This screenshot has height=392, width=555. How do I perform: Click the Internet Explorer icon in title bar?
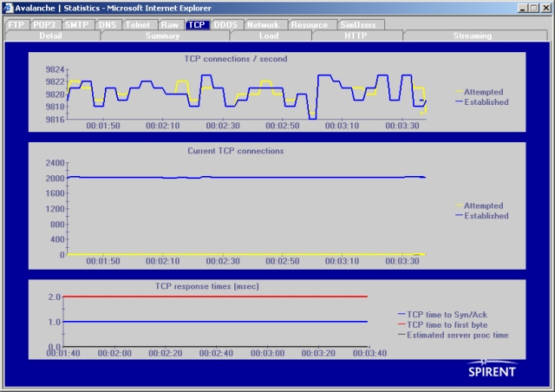pos(8,8)
